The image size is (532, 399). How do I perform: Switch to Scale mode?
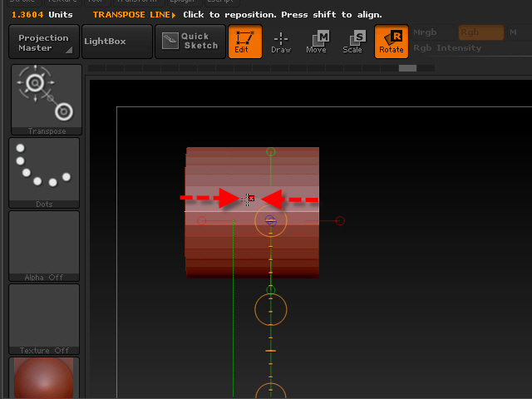[352, 42]
